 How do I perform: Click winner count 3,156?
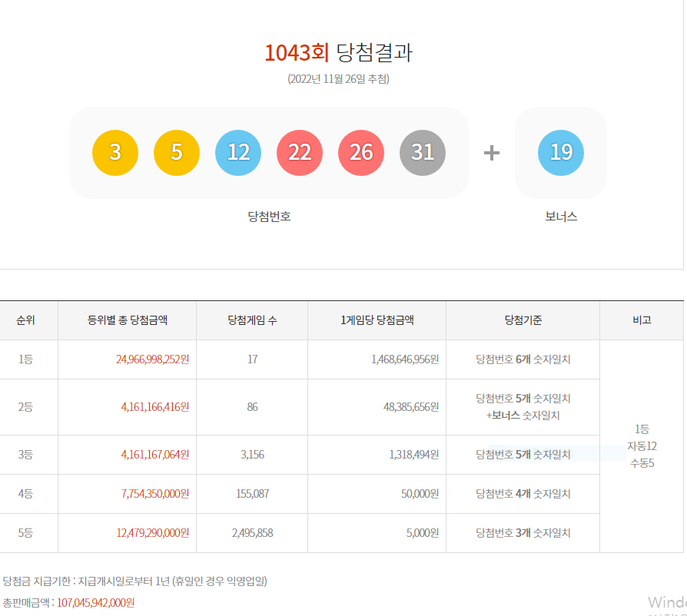tap(252, 455)
